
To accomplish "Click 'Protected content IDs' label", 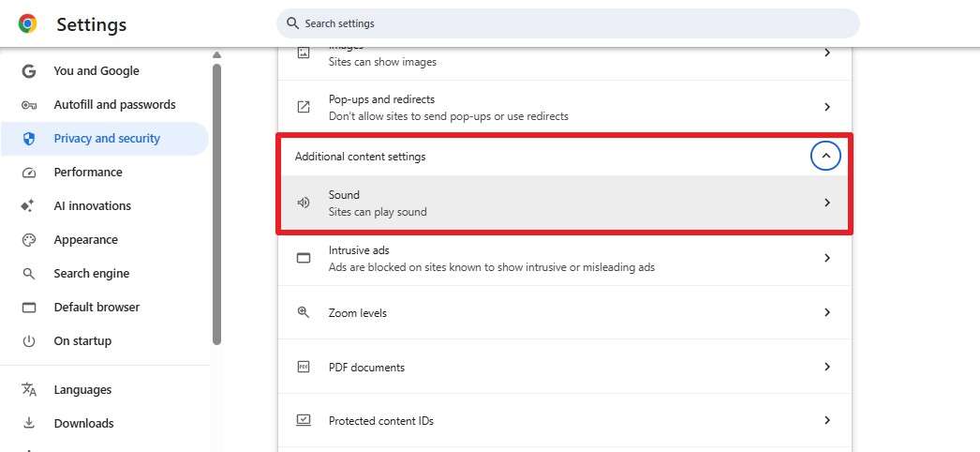I will coord(381,421).
